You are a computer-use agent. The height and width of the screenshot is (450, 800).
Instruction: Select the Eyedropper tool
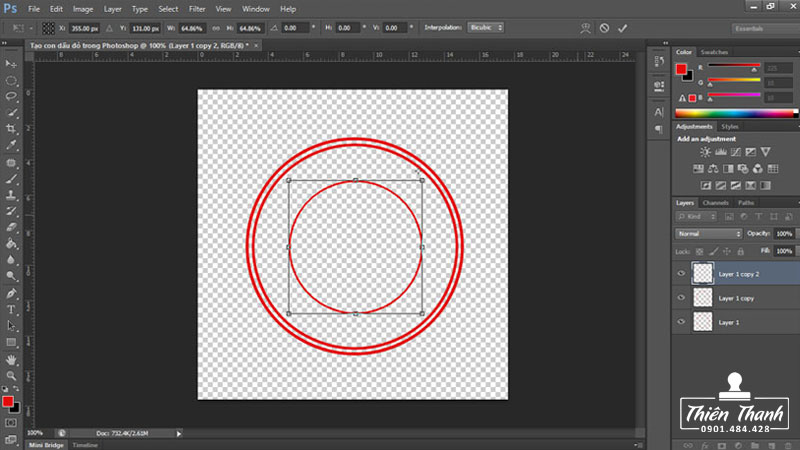(11, 145)
